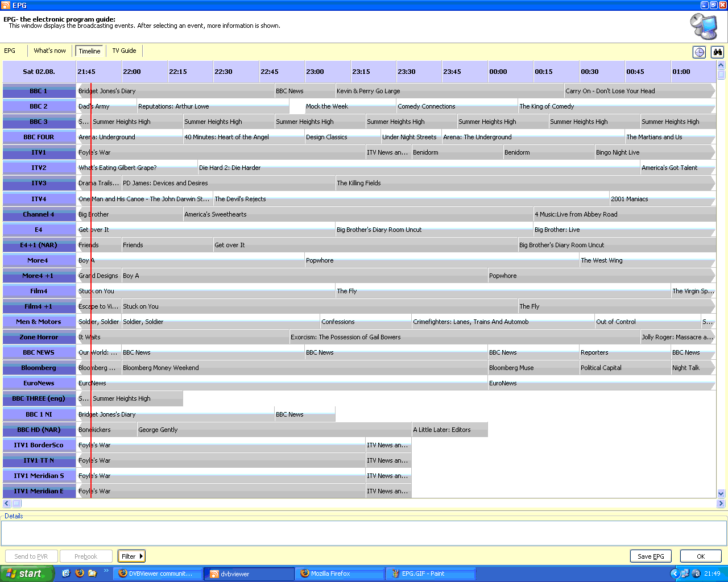
Task: Confirm with the OK button
Action: [701, 556]
